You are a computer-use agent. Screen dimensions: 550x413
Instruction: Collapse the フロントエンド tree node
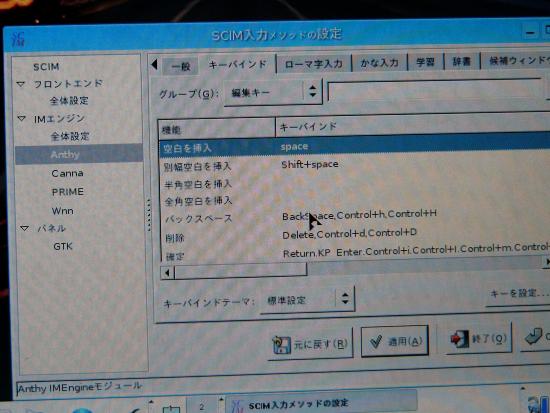point(21,84)
